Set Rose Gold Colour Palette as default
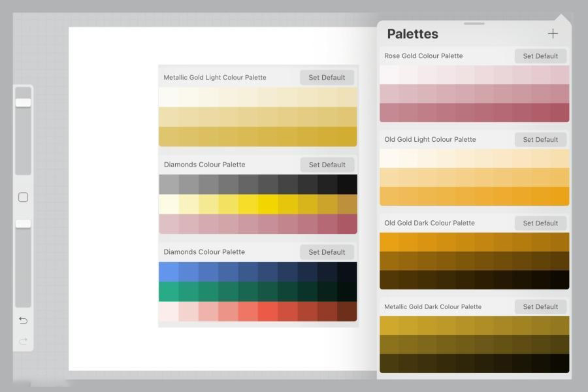This screenshot has height=392, width=588. (x=540, y=56)
